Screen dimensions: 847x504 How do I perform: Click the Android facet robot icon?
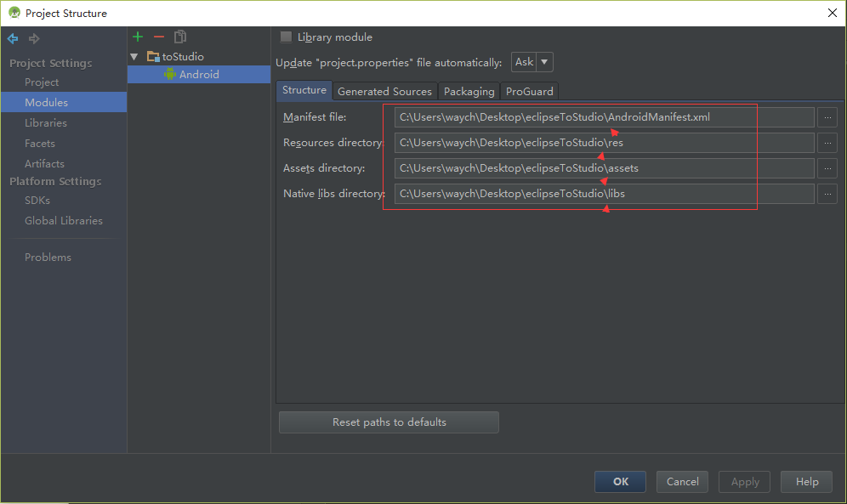(169, 74)
